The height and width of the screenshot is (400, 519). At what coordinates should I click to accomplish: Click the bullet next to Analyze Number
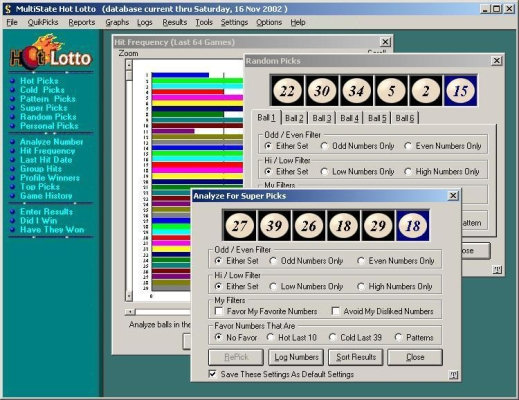click(x=13, y=142)
